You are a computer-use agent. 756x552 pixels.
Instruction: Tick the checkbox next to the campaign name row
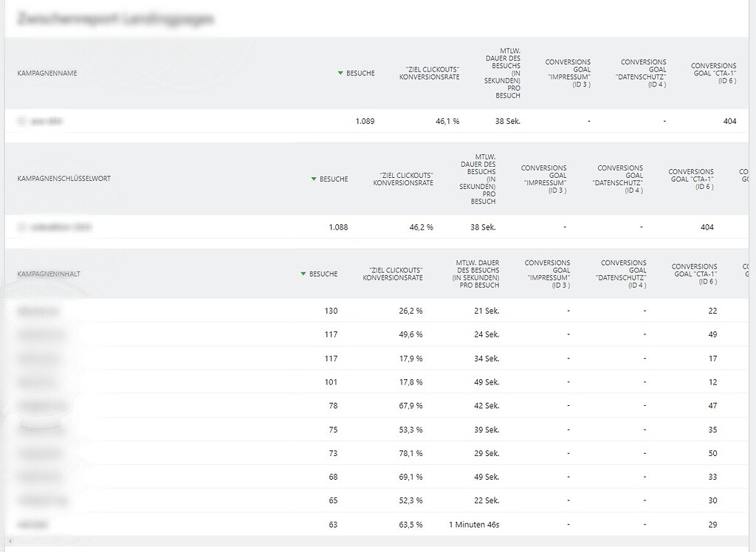pyautogui.click(x=22, y=120)
